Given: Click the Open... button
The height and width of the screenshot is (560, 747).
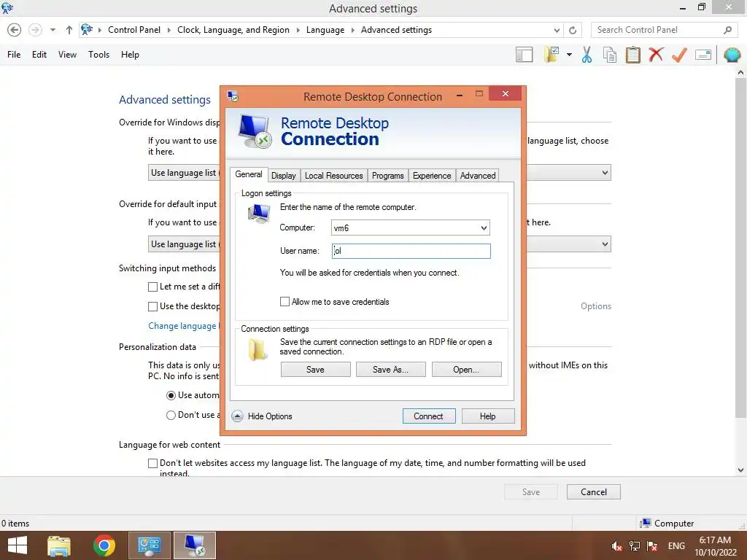Looking at the screenshot, I should 466,370.
